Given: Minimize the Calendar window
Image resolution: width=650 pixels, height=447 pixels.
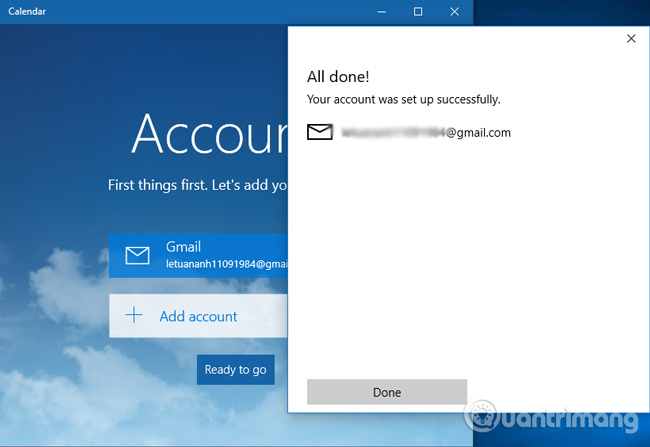Looking at the screenshot, I should click(381, 12).
